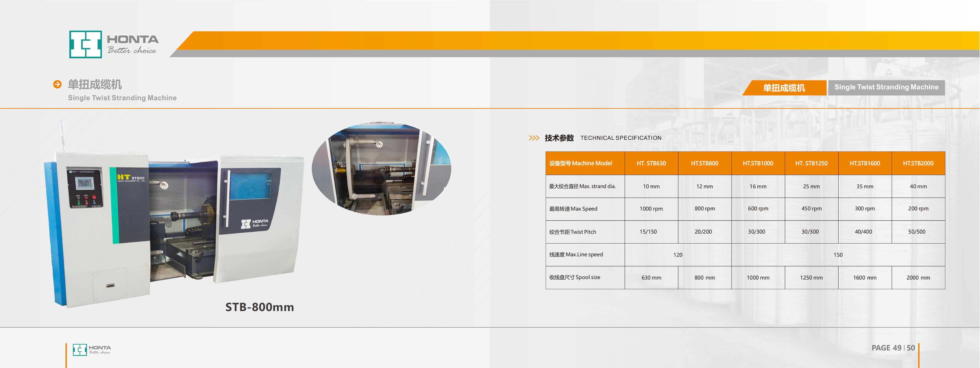This screenshot has width=980, height=368.
Task: Click the triple chevron icon before 技术参数
Action: coord(534,138)
